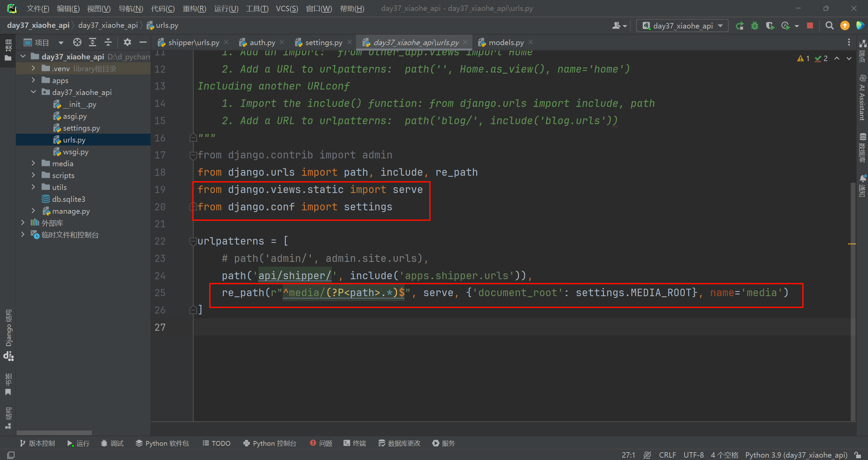Open TODO tool window
This screenshot has width=868, height=460.
(x=216, y=443)
